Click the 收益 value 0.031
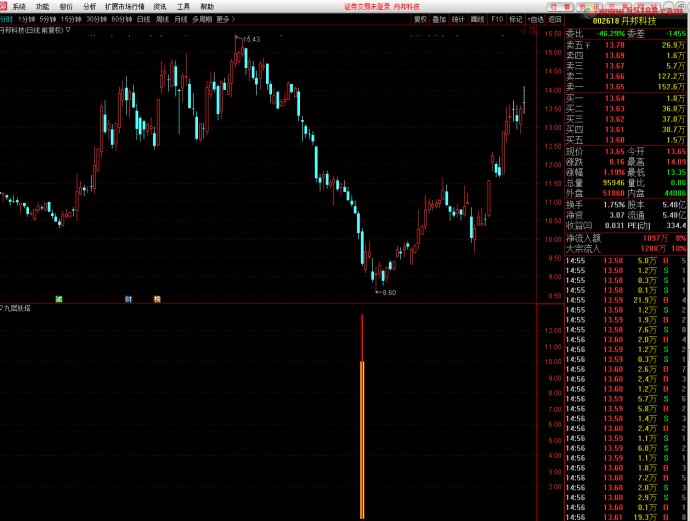This screenshot has width=690, height=521. (x=614, y=225)
